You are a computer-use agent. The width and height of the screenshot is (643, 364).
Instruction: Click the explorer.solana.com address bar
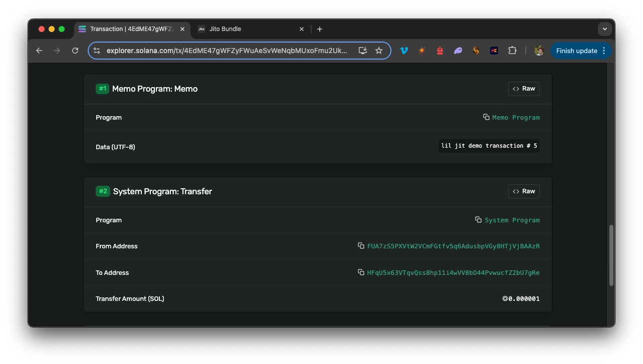pos(227,51)
